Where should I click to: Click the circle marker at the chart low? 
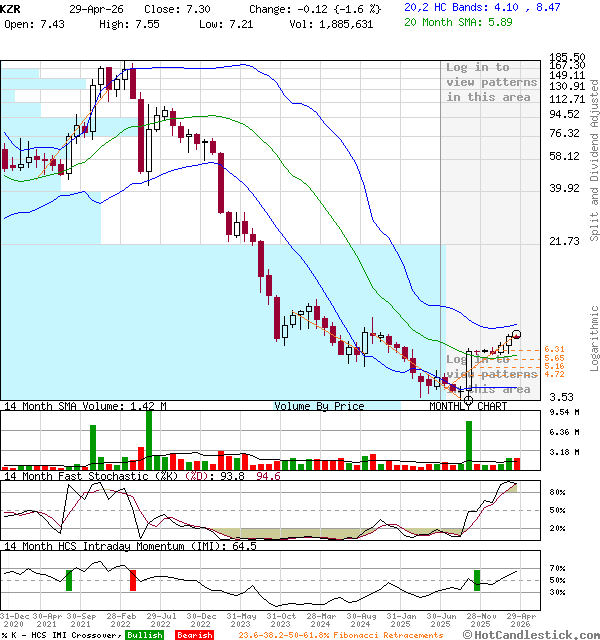coord(468,400)
